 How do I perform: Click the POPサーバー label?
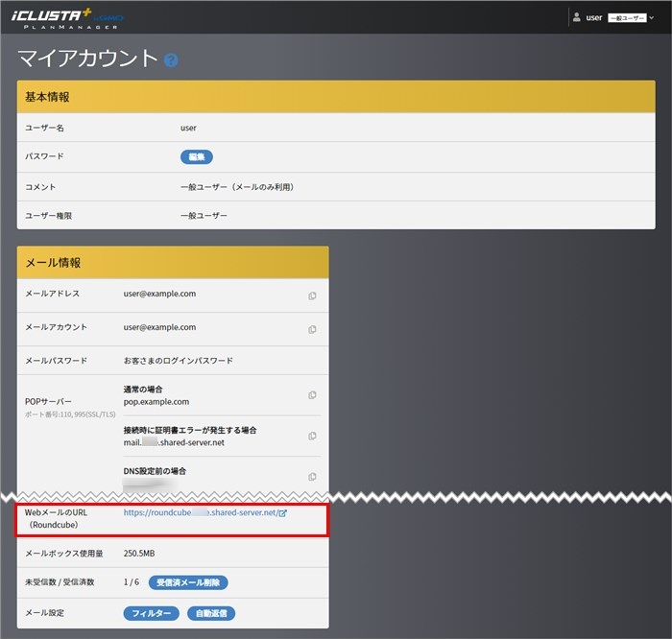pos(48,402)
